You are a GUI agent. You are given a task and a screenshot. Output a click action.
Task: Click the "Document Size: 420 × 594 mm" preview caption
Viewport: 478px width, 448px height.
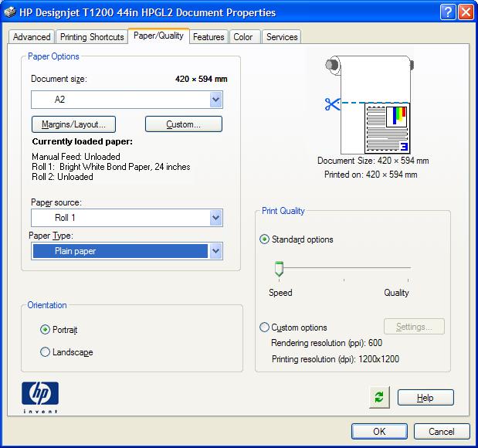373,161
